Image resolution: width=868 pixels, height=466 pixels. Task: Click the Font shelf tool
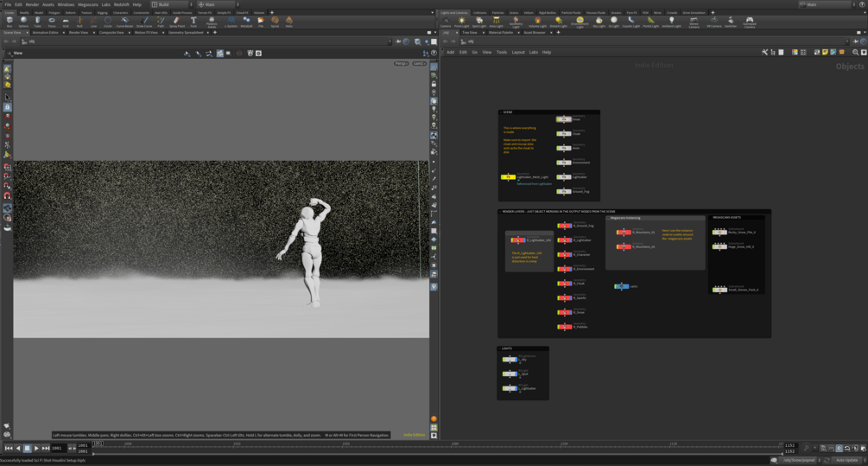[193, 21]
